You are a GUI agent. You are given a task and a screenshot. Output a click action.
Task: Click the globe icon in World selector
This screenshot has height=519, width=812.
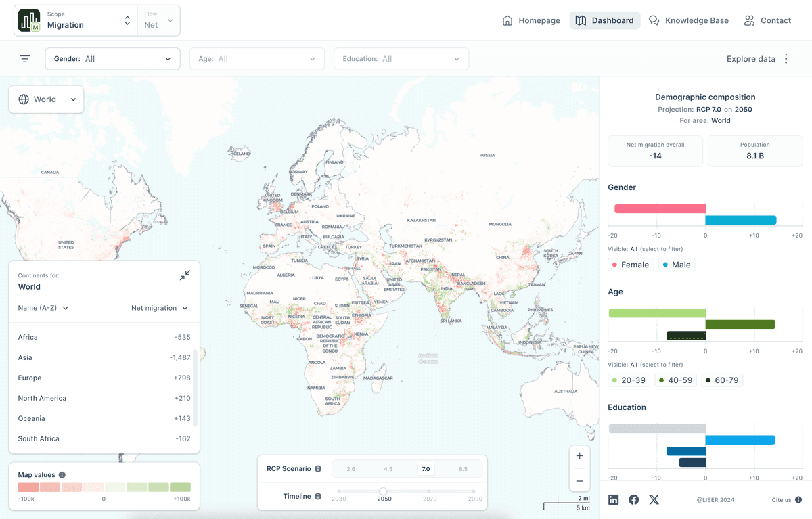click(x=24, y=99)
